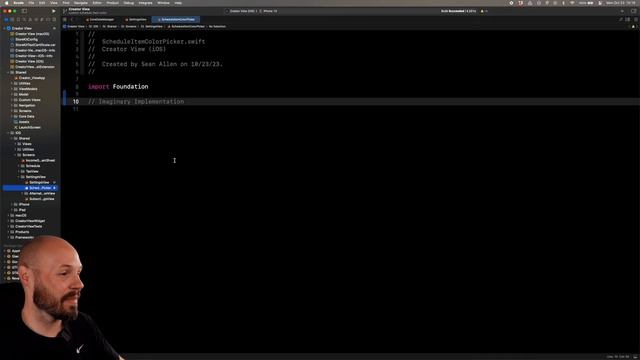Click the build warning triangle icon
Screen dimensions: 640x360
click(482, 11)
